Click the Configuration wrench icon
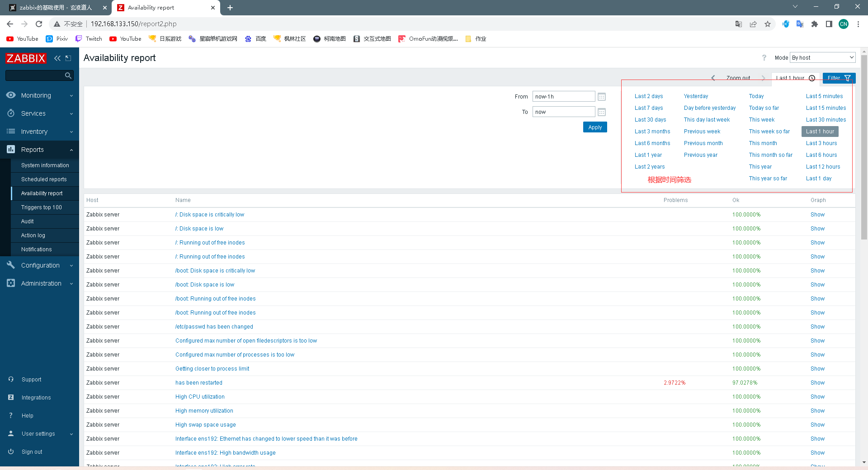This screenshot has width=868, height=470. click(x=11, y=265)
